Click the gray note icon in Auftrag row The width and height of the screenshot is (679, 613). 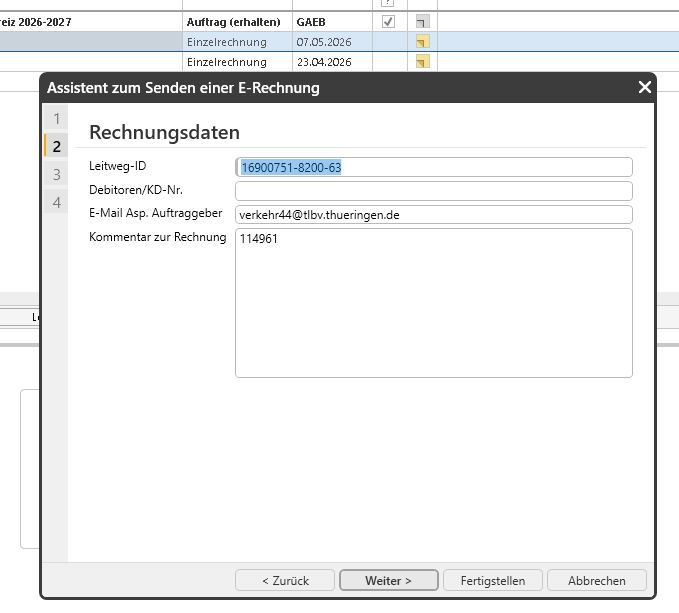[423, 21]
